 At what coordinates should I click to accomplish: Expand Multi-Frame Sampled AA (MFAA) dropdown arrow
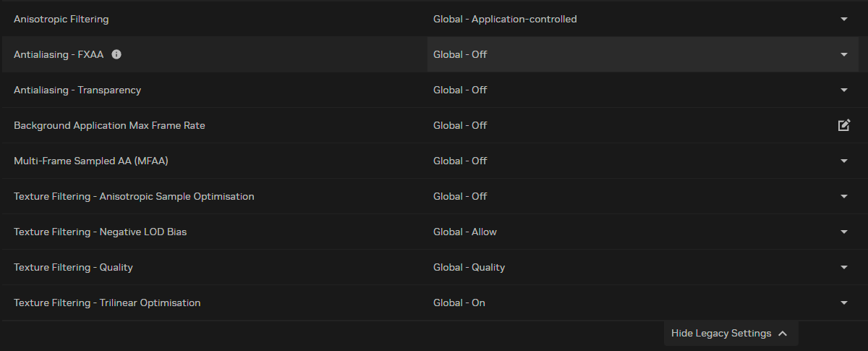[x=843, y=161]
